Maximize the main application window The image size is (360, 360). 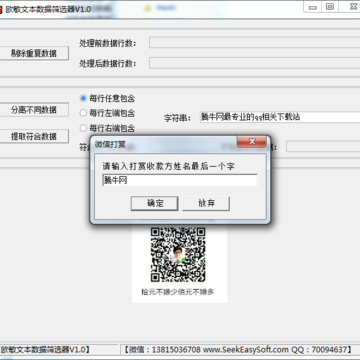[330, 7]
